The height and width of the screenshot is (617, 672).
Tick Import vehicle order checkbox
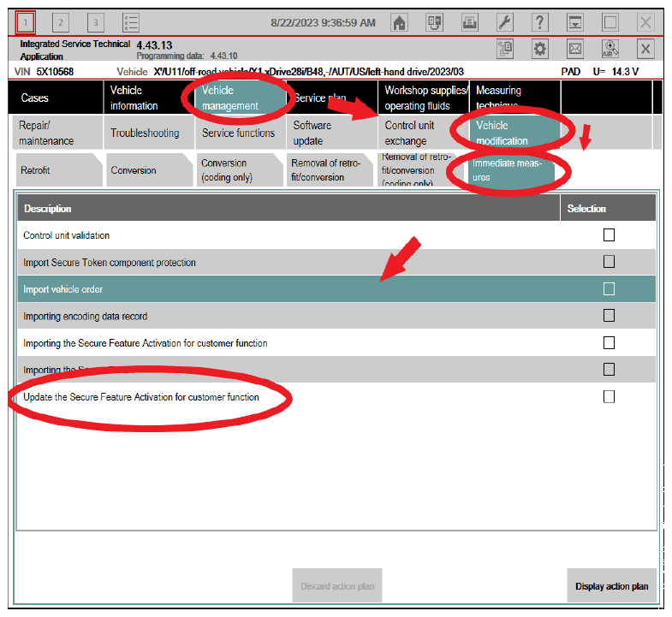[609, 289]
